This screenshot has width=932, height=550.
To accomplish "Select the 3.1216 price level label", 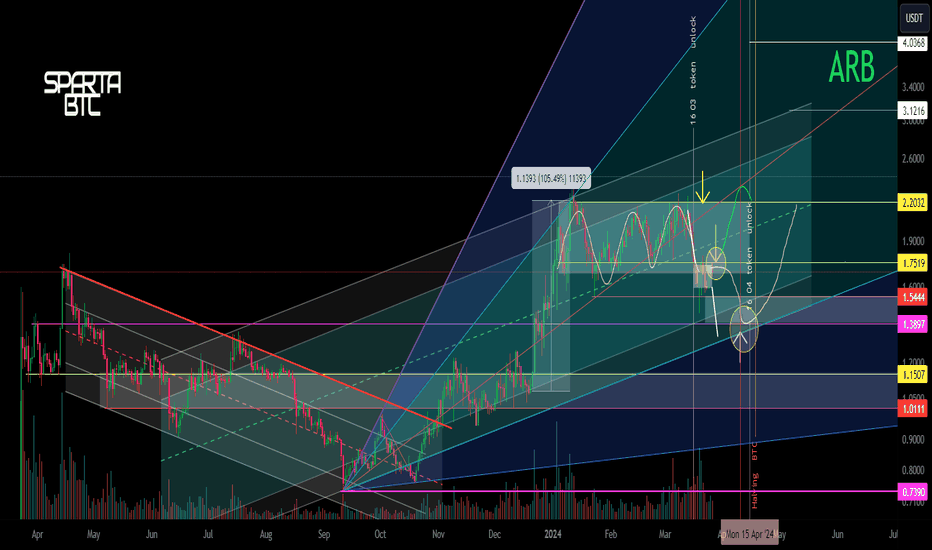I will click(914, 111).
